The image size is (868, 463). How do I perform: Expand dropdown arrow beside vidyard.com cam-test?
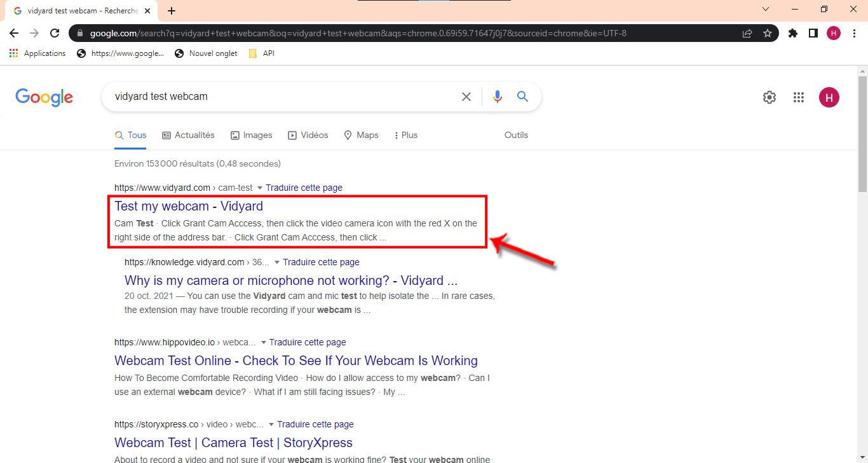tap(259, 188)
